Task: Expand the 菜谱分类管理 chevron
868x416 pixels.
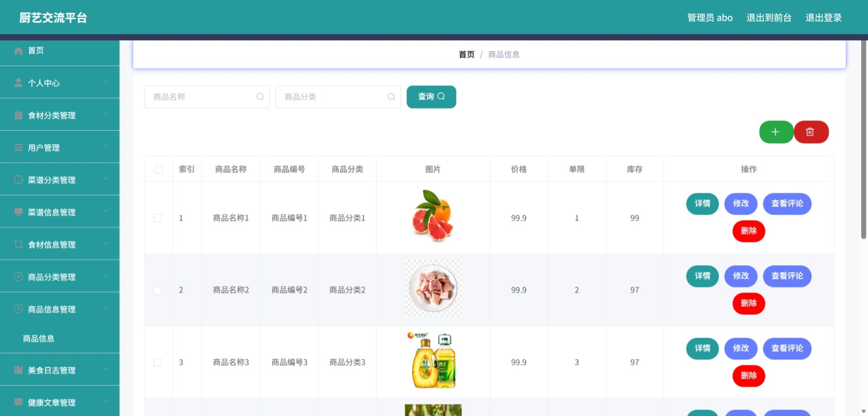Action: click(106, 178)
